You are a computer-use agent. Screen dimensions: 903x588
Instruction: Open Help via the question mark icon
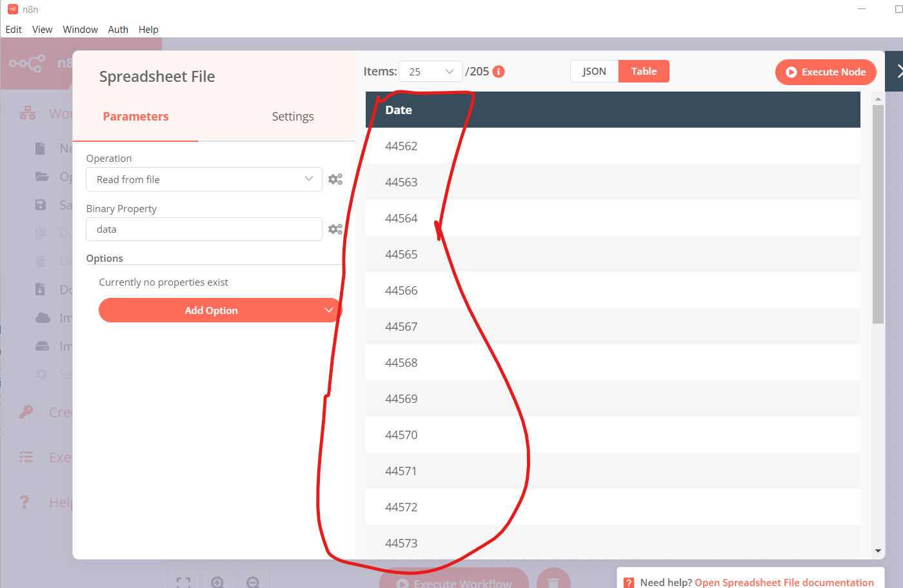coord(25,502)
